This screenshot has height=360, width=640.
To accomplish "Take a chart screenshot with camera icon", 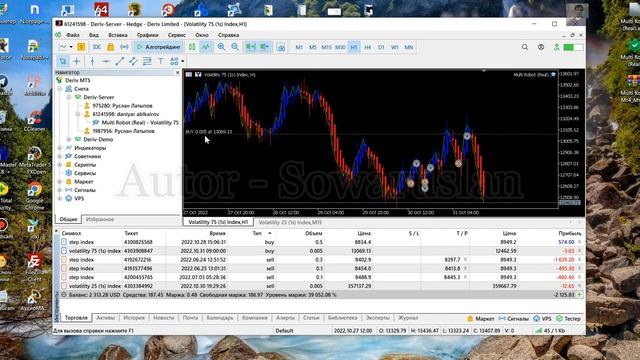I will (281, 47).
